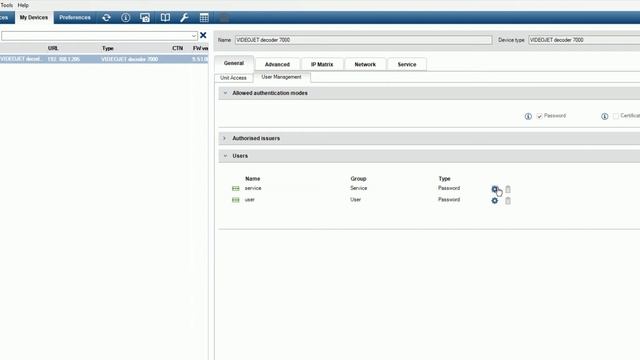Click the snapshot camera toolbar icon
640x360 pixels.
click(145, 18)
